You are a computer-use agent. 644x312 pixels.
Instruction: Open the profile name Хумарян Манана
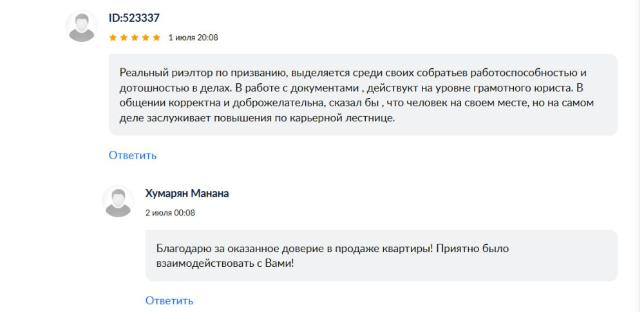point(187,193)
